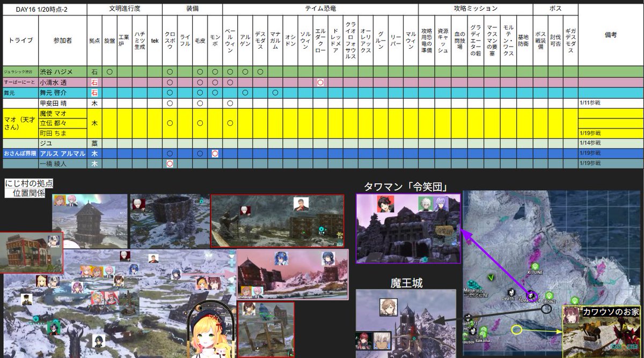The image size is (644, 358).
Task: Click the 備考 column header
Action: 610,35
